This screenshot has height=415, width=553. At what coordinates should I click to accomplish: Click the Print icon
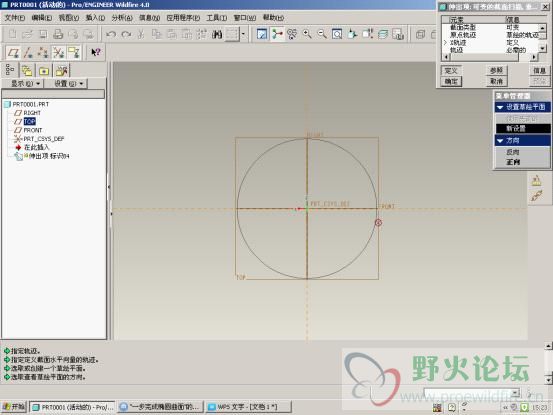(58, 34)
